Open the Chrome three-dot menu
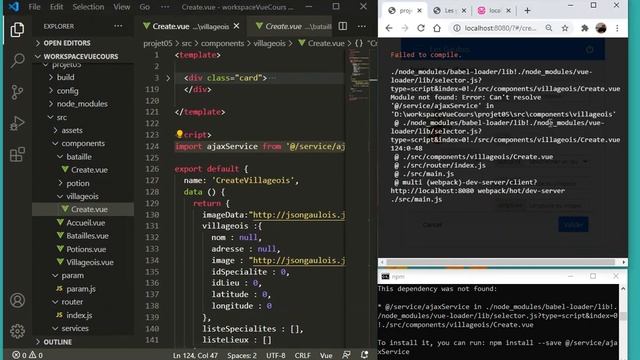640x360 pixels. click(617, 28)
